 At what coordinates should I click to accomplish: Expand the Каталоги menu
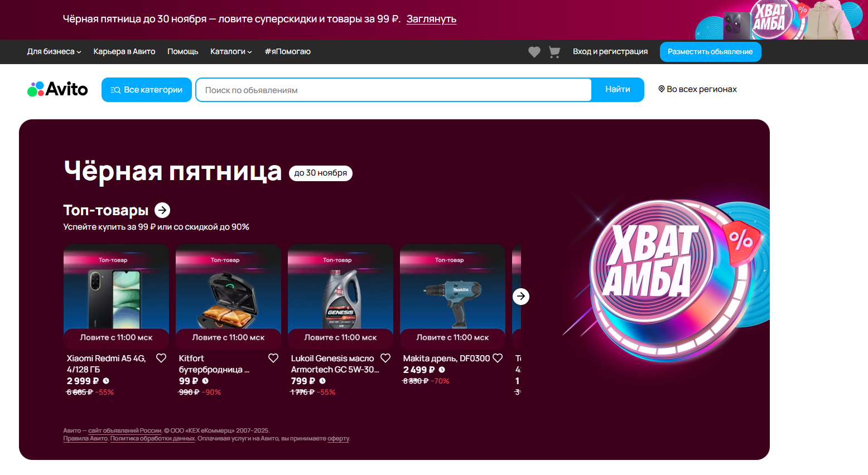[x=231, y=51]
